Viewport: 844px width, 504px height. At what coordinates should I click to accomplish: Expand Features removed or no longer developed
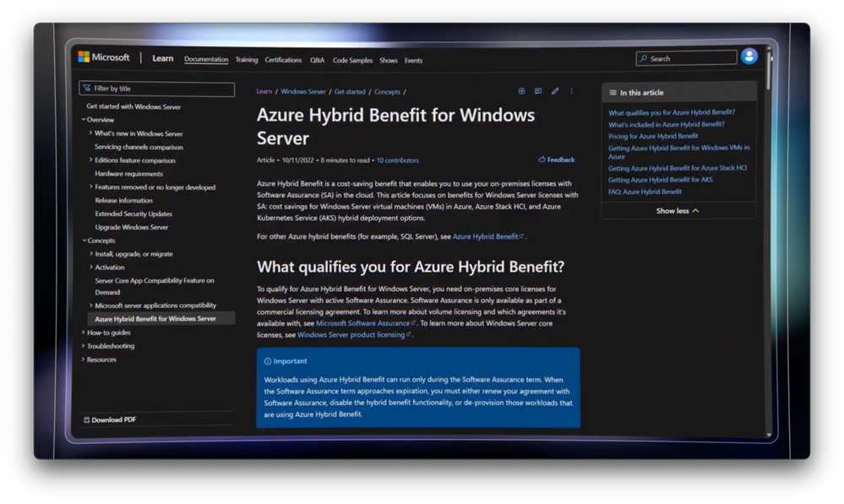point(90,187)
